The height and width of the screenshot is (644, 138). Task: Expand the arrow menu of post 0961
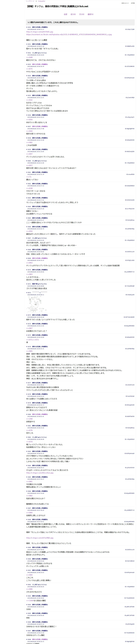click(27, 172)
